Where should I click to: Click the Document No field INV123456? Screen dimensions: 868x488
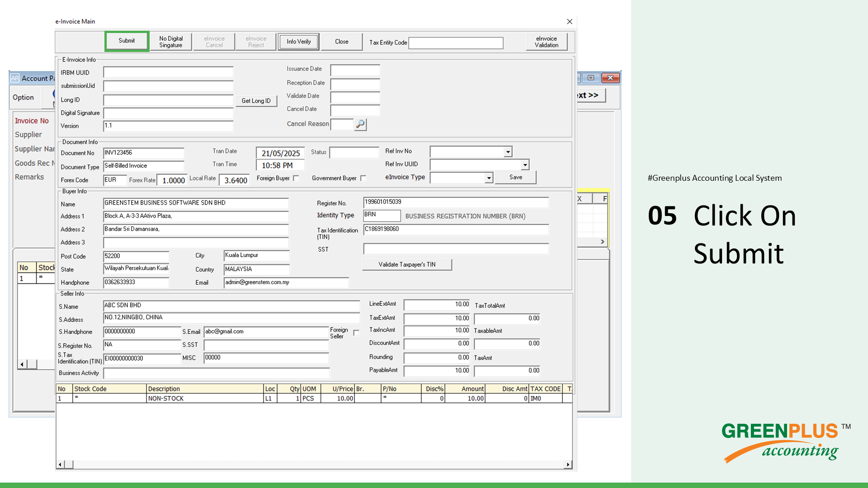[143, 153]
